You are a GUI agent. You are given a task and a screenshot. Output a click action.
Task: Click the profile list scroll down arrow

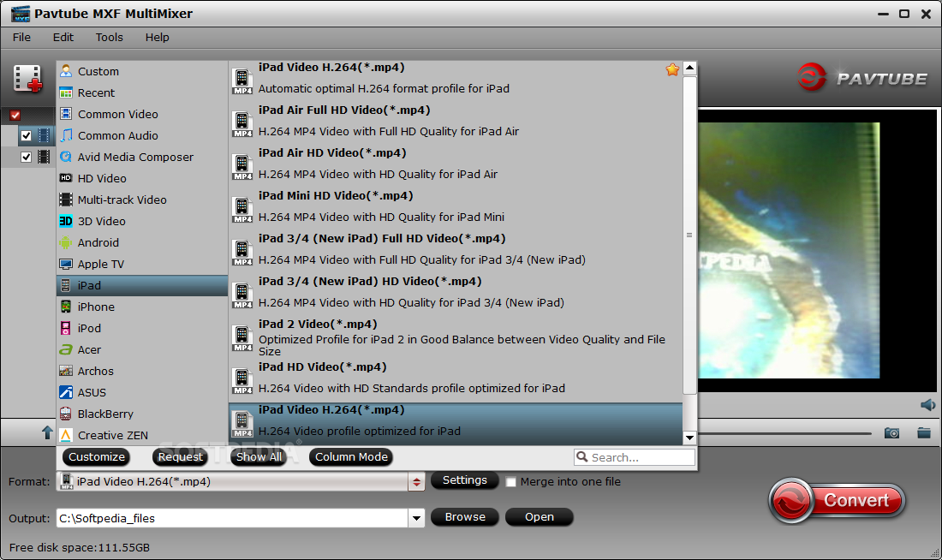coord(689,438)
